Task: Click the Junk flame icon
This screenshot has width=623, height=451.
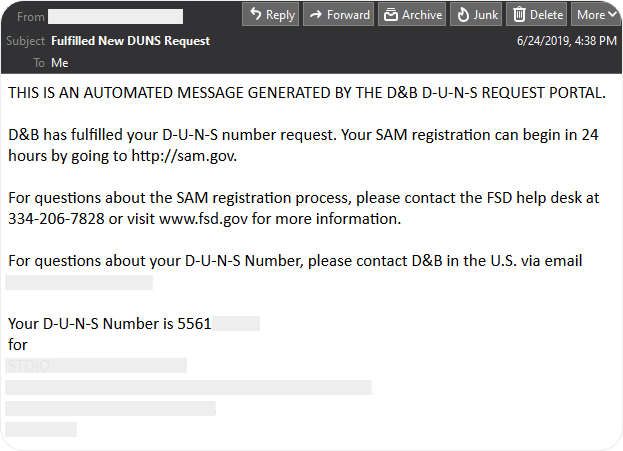Action: coord(463,15)
